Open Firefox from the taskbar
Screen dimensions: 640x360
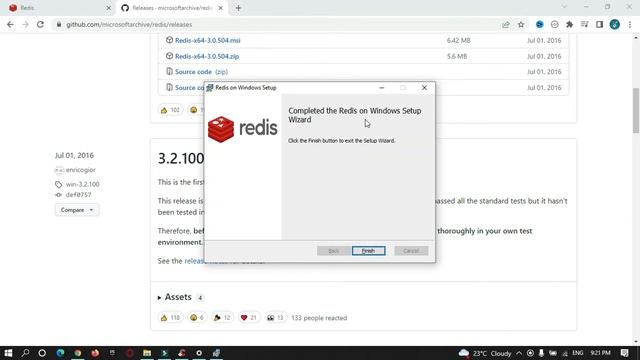[95, 353]
